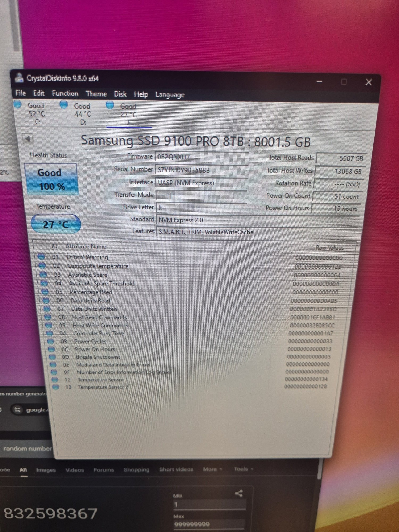Click the Attribute Name column header
The image size is (399, 532).
pos(86,246)
